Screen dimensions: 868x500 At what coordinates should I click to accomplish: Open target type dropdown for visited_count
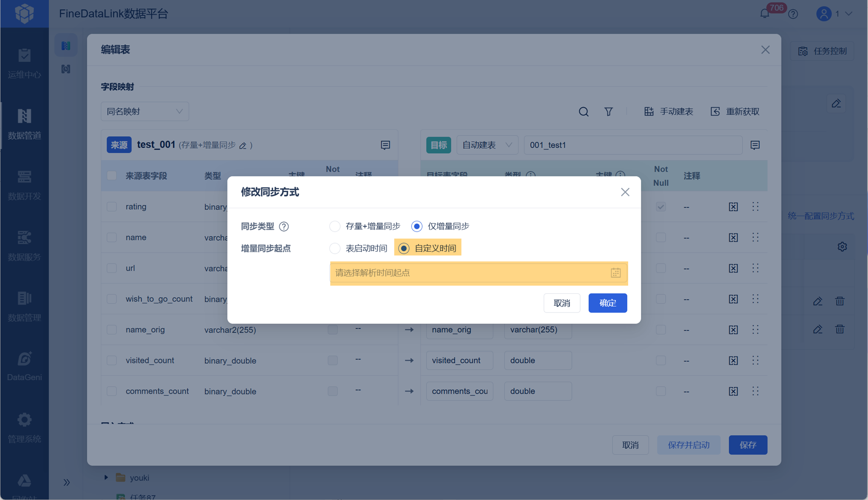(x=538, y=360)
